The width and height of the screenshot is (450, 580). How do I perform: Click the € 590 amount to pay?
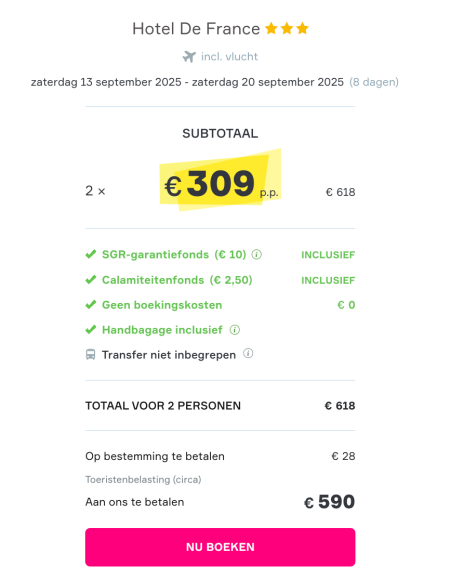(x=329, y=502)
